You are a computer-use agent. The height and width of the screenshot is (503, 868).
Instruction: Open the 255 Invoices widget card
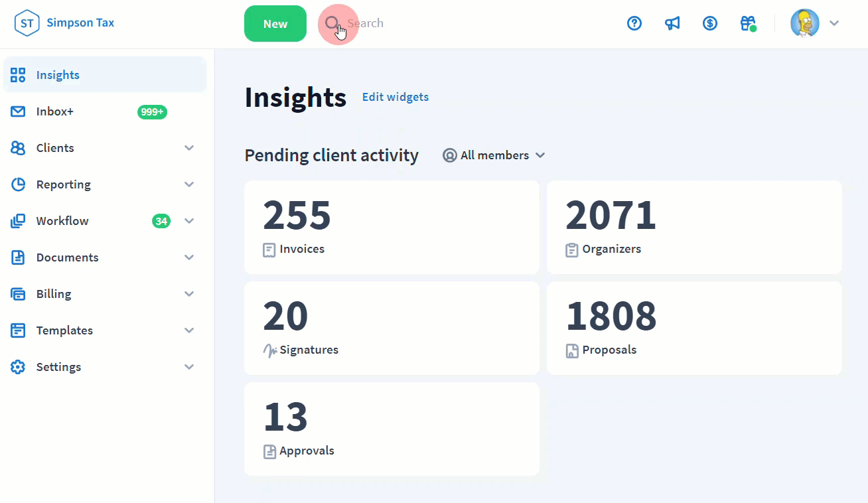click(x=392, y=227)
